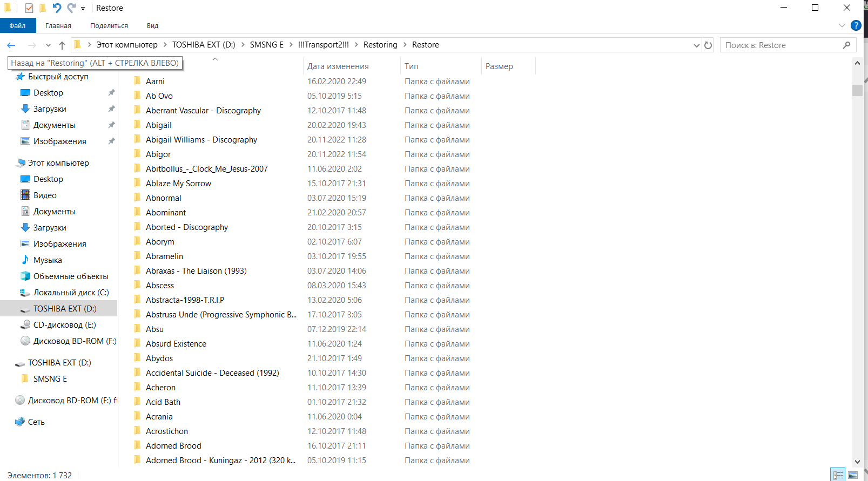Click the Acrania folder icon
Image resolution: width=868 pixels, height=481 pixels.
coord(137,416)
